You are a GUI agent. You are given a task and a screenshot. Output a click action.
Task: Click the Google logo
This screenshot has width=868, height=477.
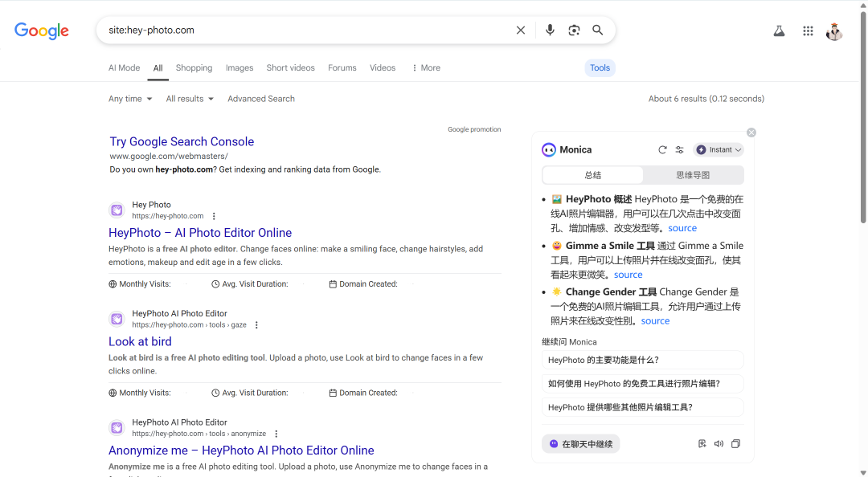click(x=42, y=31)
